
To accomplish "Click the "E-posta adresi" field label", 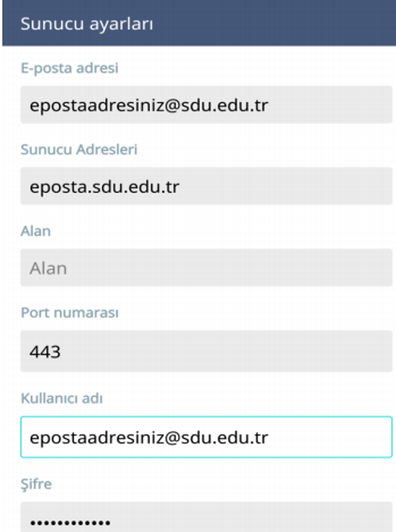I will (69, 67).
